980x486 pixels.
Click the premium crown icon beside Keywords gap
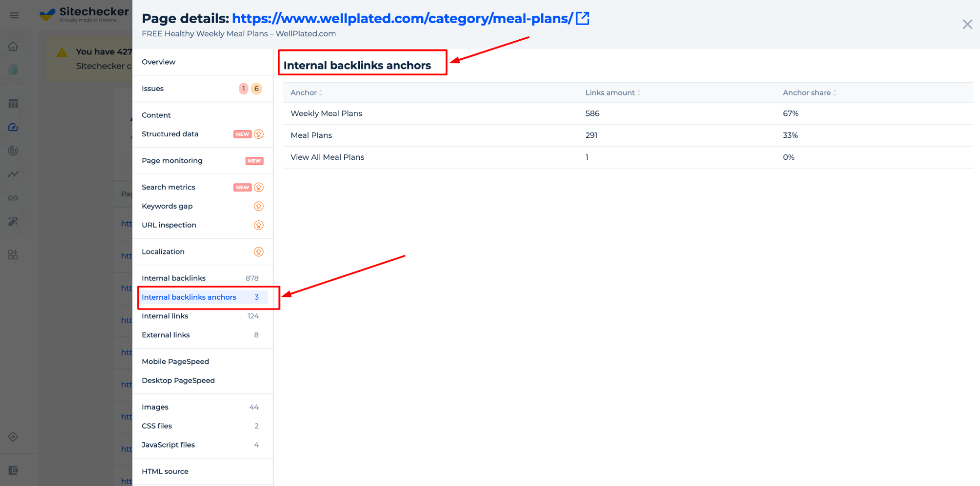click(x=259, y=206)
